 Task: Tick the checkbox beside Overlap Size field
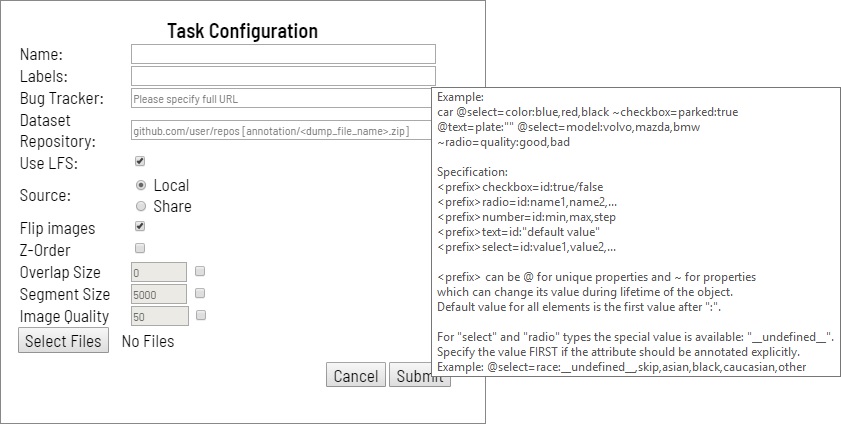201,271
